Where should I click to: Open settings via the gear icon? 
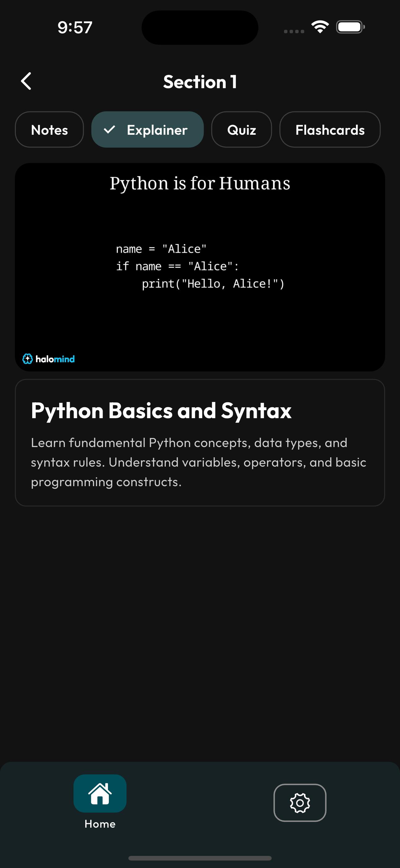pos(300,802)
